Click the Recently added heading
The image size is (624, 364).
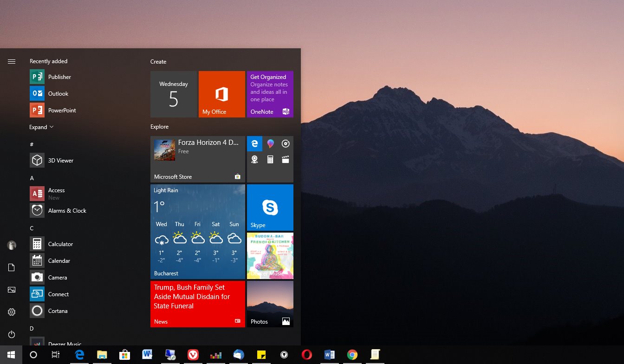pyautogui.click(x=48, y=61)
